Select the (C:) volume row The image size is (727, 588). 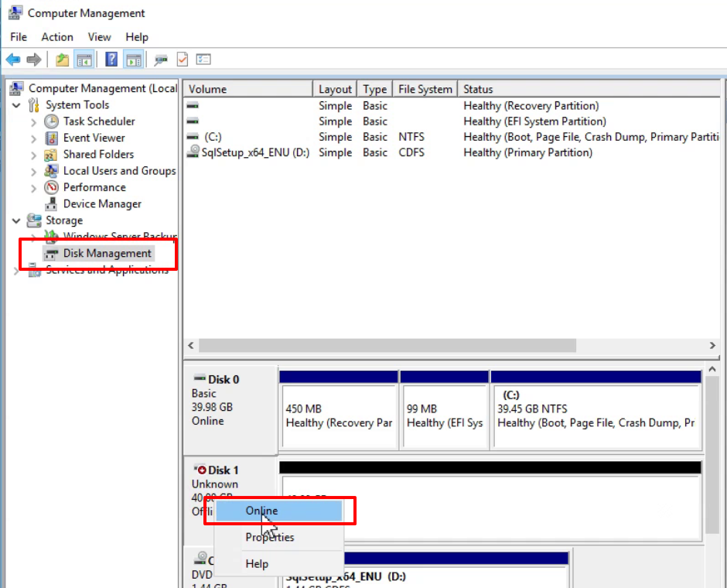click(x=452, y=137)
